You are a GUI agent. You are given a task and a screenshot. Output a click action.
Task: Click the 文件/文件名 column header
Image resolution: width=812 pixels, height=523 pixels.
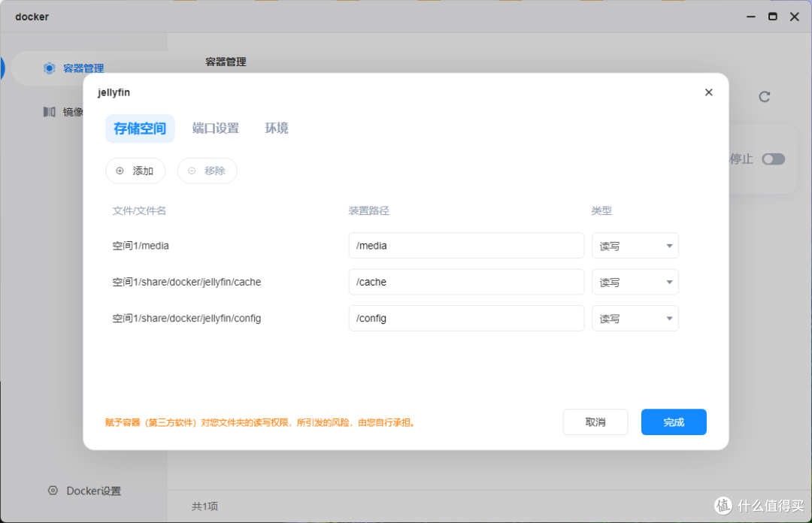coord(139,210)
